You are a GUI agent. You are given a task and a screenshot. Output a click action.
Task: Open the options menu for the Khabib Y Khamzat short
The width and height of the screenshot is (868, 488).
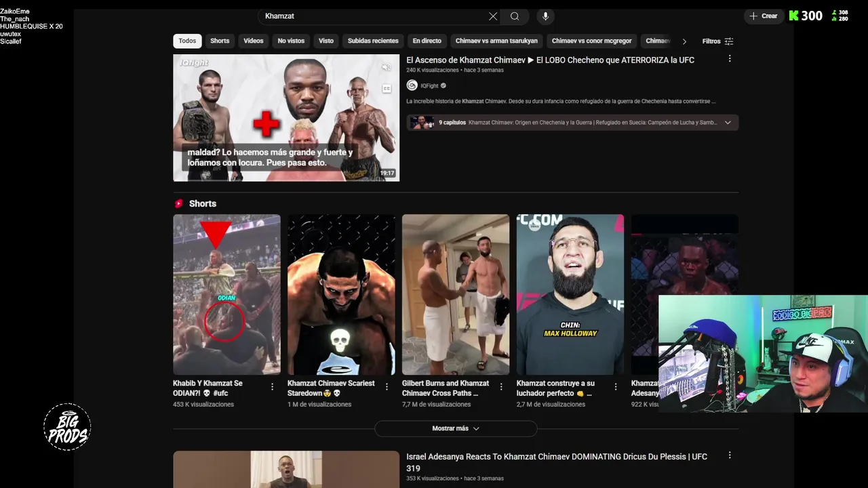273,387
